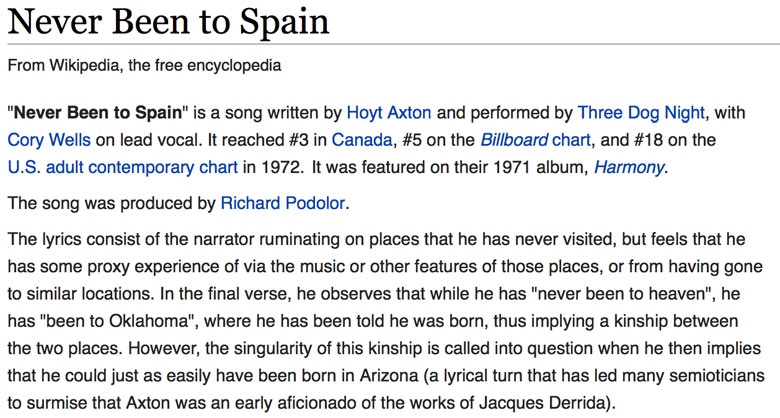The width and height of the screenshot is (780, 418).
Task: Visit the Canada chart link
Action: [x=362, y=140]
